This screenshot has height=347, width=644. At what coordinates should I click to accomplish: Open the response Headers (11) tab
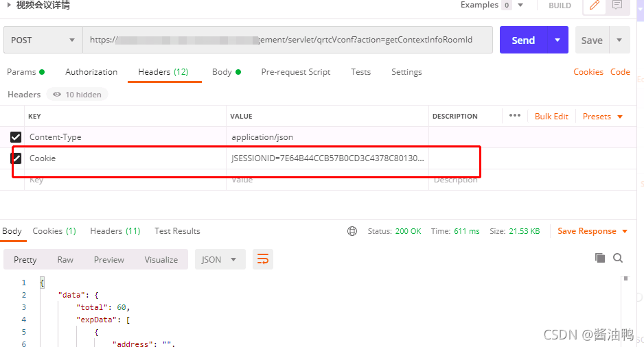click(x=115, y=231)
